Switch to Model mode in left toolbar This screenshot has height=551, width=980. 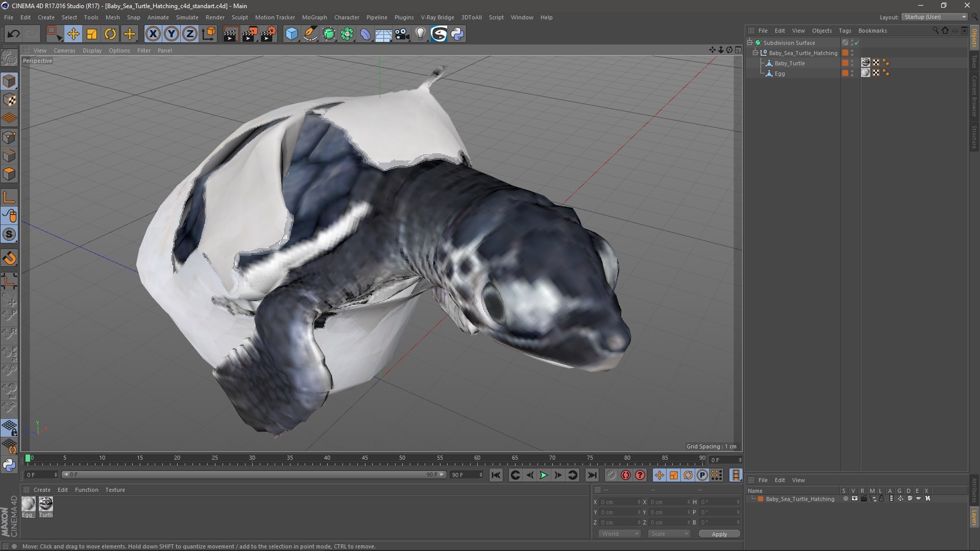[9, 81]
